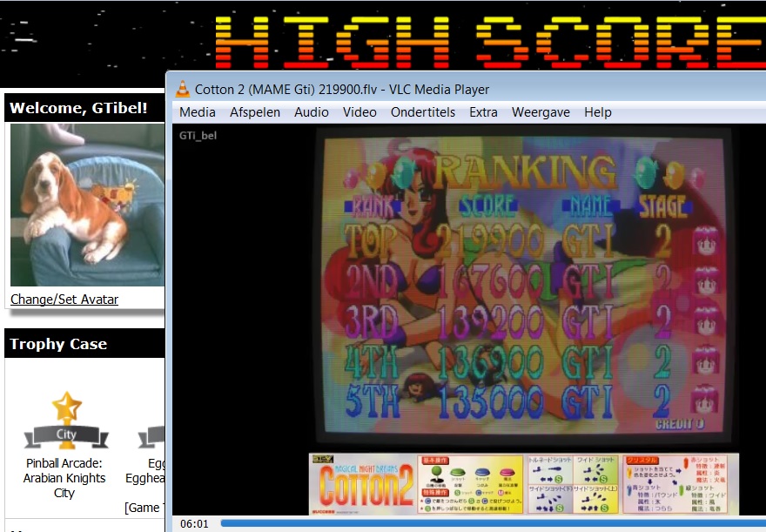Click the Change/Set Avatar link
Viewport: 766px width, 532px height.
click(64, 299)
